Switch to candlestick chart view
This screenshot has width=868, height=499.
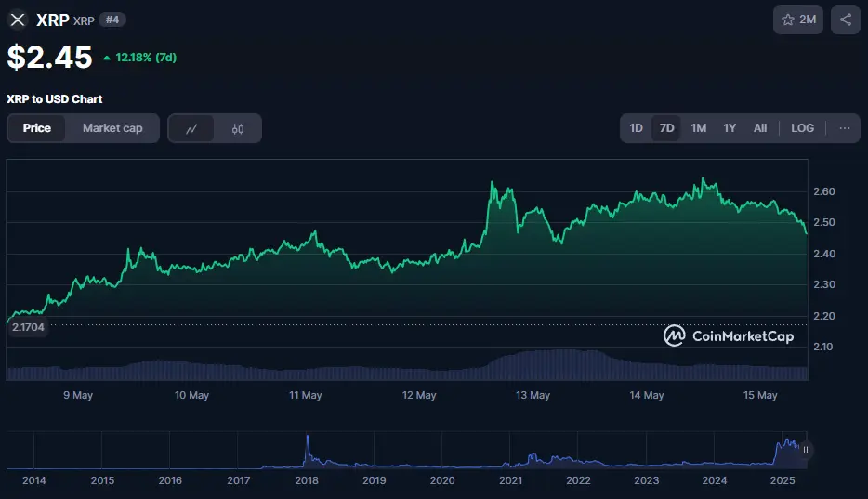coord(238,128)
